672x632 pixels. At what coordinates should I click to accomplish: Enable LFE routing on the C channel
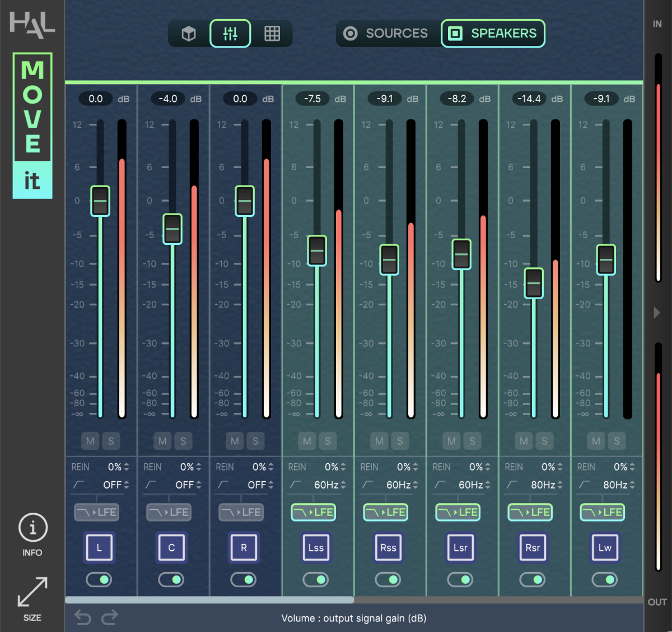169,512
